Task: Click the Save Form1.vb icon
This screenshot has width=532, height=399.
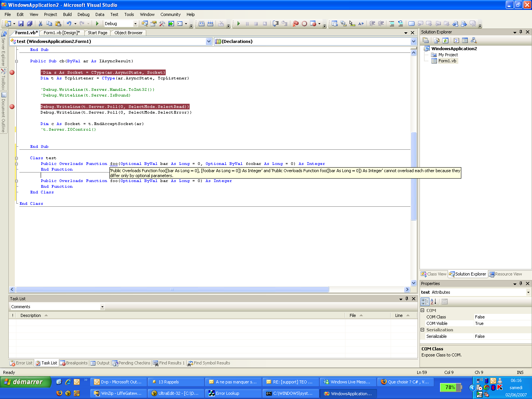Action: 21,24
